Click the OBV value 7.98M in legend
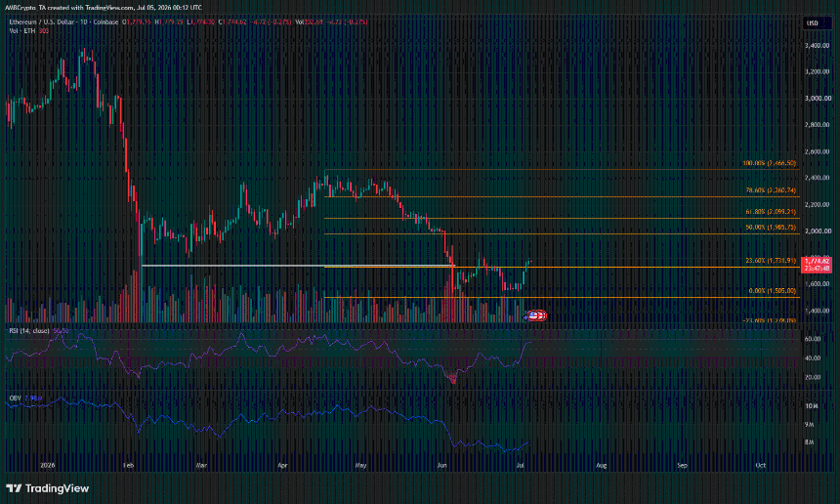Screen dimensions: 840x504 tap(33, 398)
